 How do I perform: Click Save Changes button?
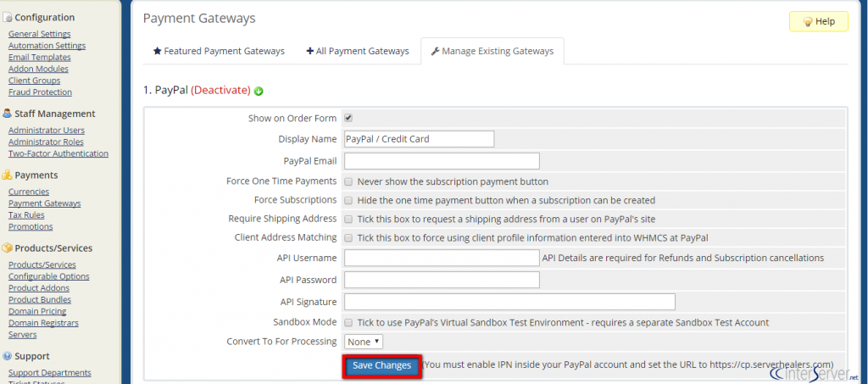382,365
